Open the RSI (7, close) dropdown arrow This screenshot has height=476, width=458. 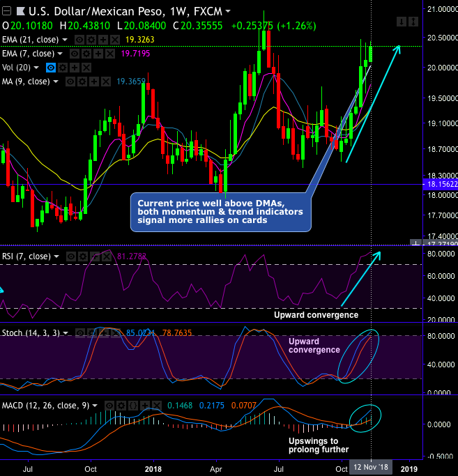click(x=57, y=256)
